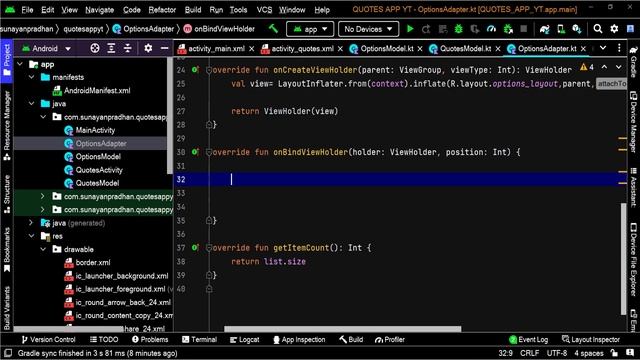Open the Navigate menu
640x360 pixels.
coord(99,9)
